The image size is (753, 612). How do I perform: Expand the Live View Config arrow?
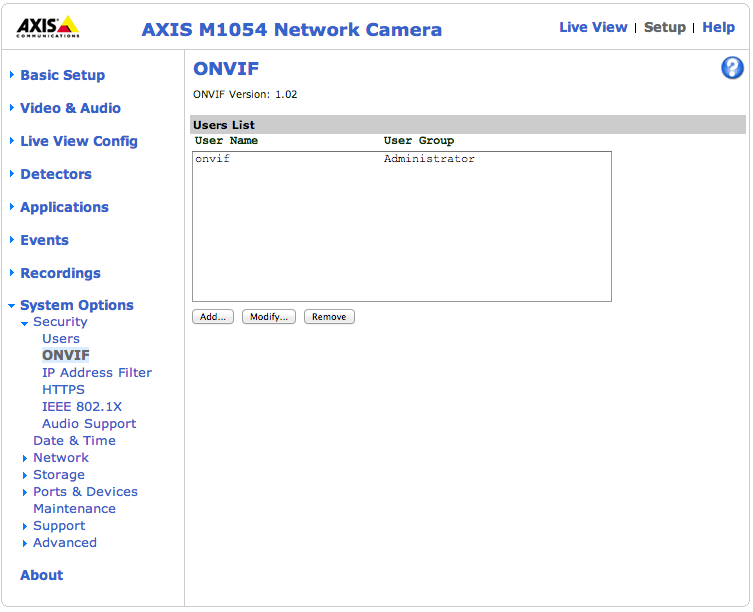(x=12, y=141)
